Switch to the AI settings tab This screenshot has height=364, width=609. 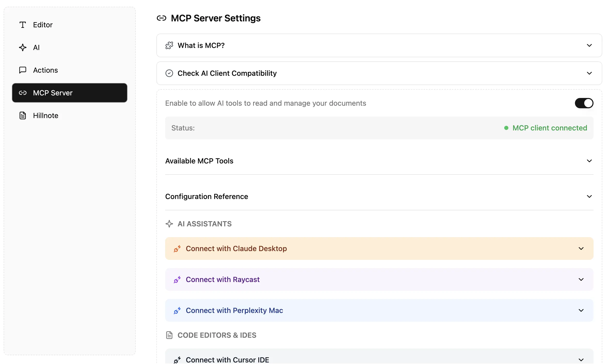[x=36, y=47]
